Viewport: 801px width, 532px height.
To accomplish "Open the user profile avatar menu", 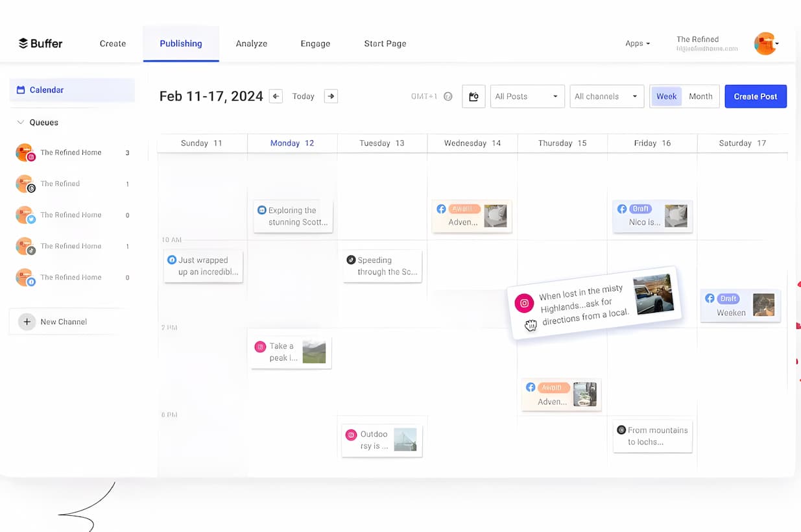I will [765, 43].
